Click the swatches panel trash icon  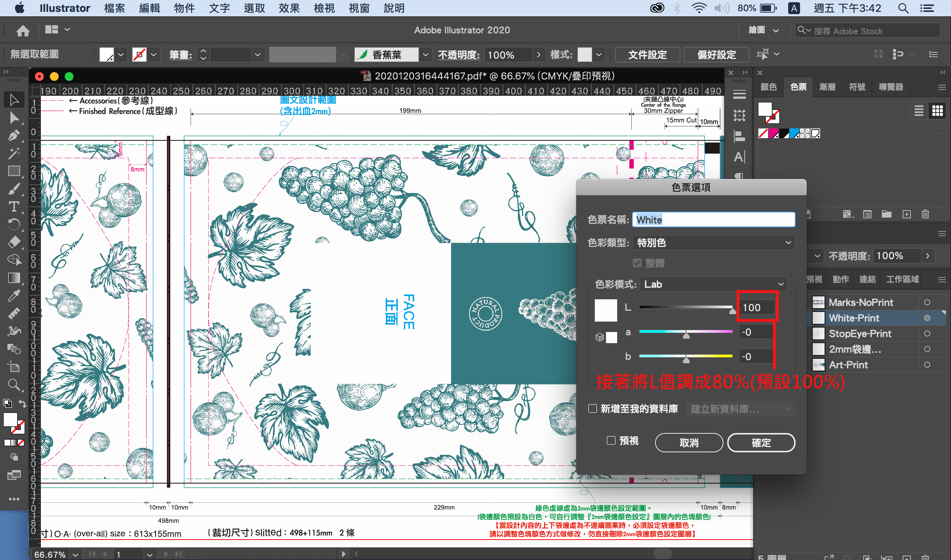pyautogui.click(x=925, y=214)
